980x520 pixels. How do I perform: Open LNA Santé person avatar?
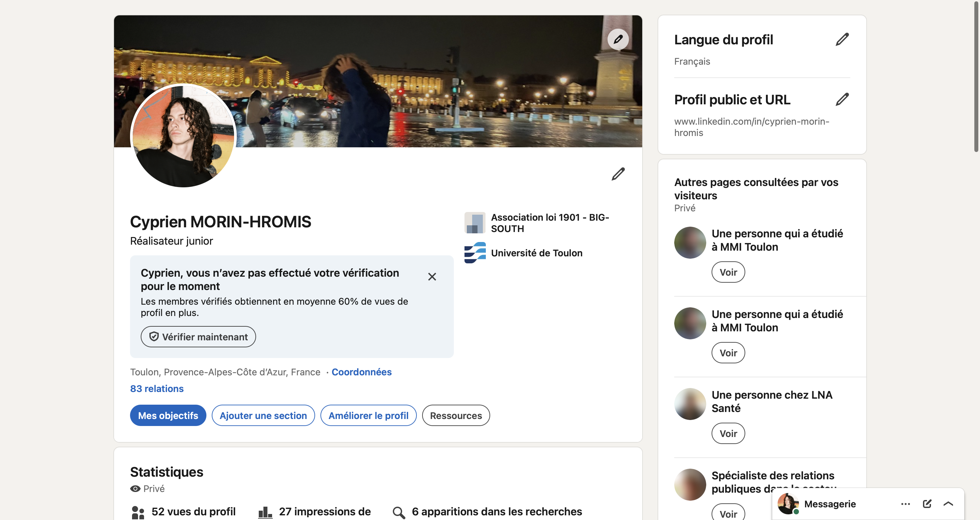(690, 404)
